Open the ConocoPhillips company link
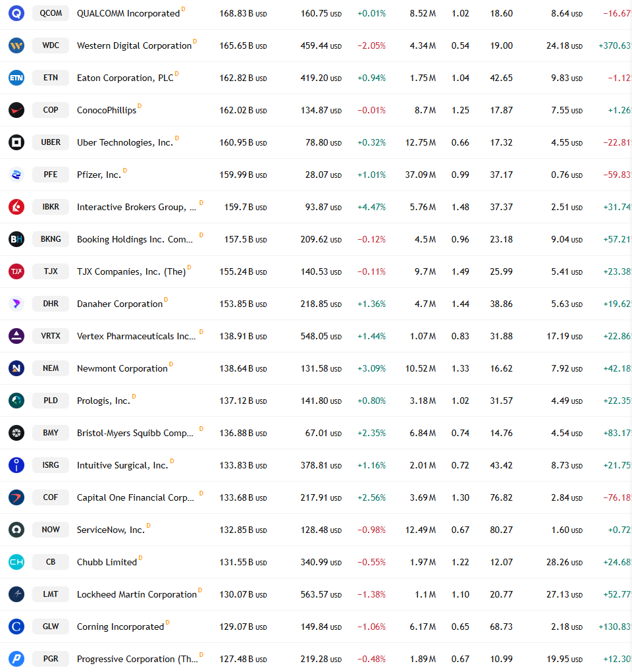The height and width of the screenshot is (672, 632). click(107, 111)
